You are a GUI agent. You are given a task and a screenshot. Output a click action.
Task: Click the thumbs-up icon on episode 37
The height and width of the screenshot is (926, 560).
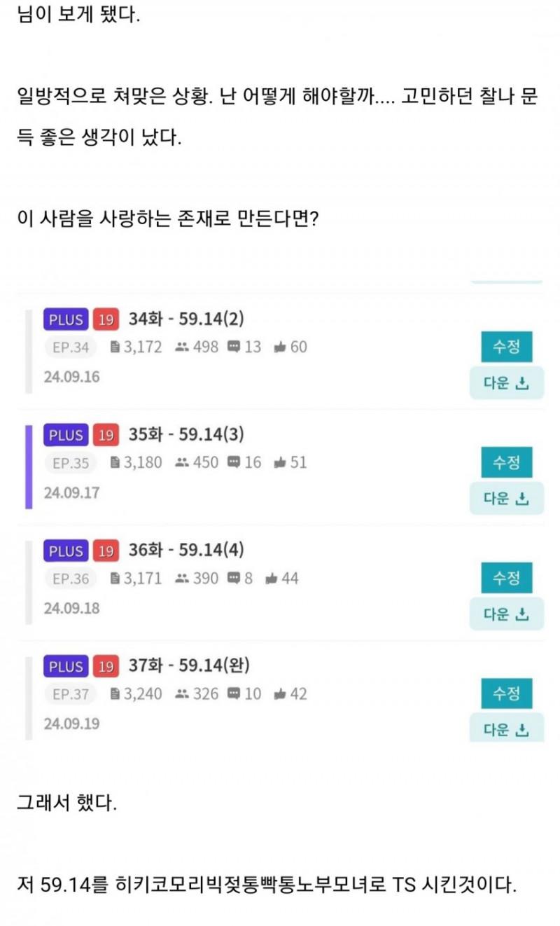(280, 694)
